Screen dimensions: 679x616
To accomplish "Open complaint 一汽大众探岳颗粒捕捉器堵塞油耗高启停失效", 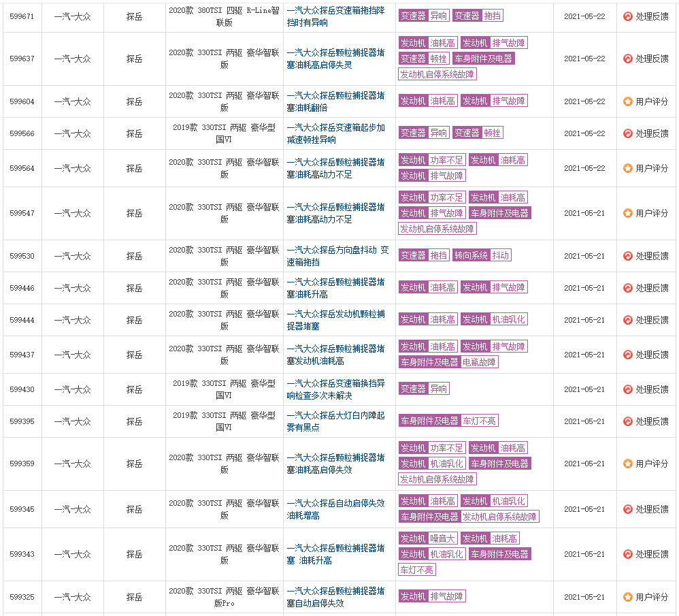I will coord(335,464).
